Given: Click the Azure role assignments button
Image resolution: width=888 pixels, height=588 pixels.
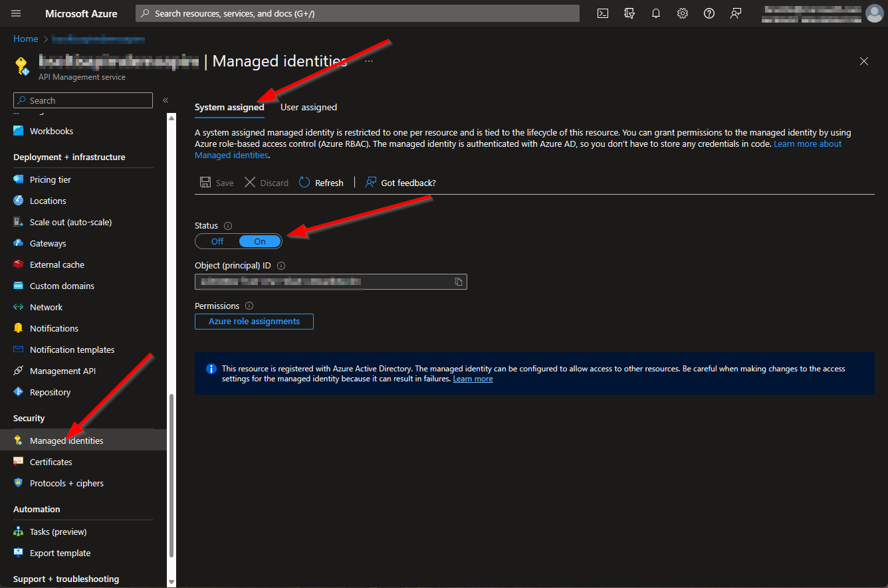Looking at the screenshot, I should coord(254,322).
